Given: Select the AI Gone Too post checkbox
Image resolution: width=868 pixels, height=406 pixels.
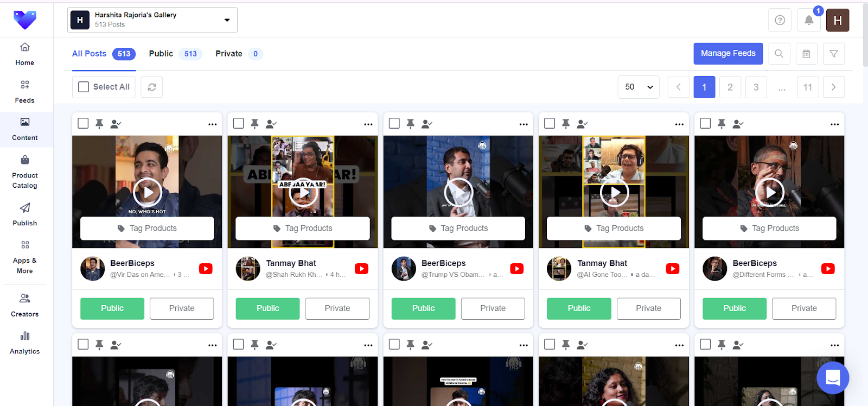Looking at the screenshot, I should click(550, 123).
